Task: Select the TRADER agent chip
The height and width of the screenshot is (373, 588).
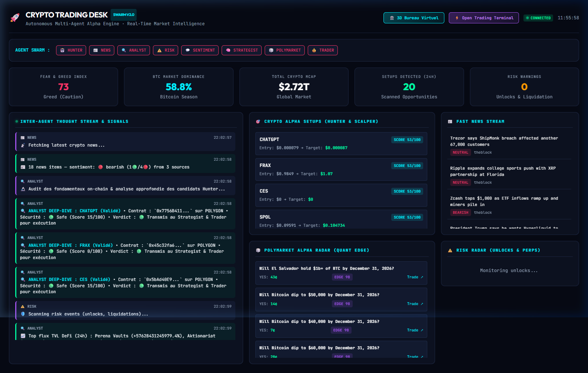Action: click(x=323, y=50)
